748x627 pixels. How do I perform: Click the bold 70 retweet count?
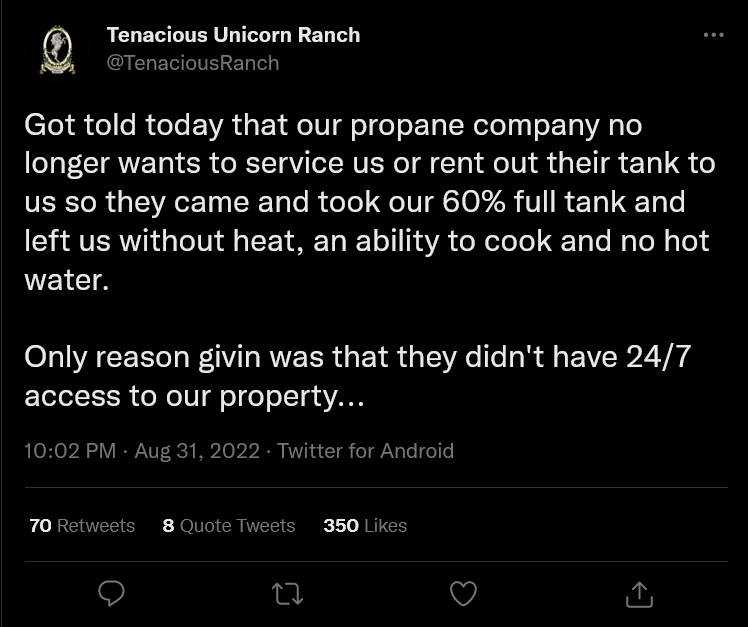pyautogui.click(x=40, y=525)
